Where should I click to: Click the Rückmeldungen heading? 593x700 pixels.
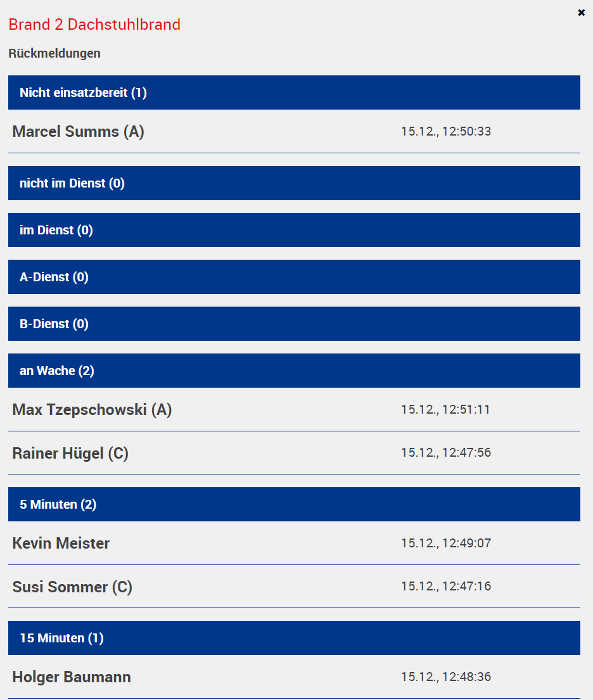click(x=54, y=53)
